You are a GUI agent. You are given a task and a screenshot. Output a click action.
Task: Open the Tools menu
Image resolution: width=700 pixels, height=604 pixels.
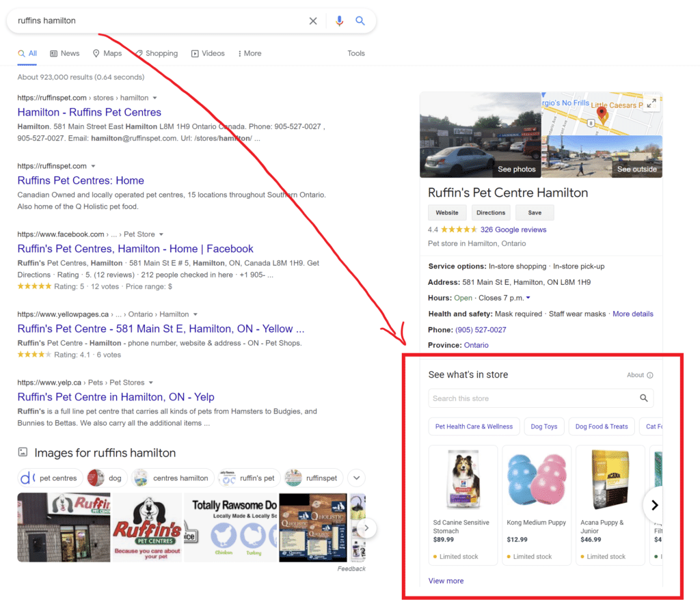356,53
